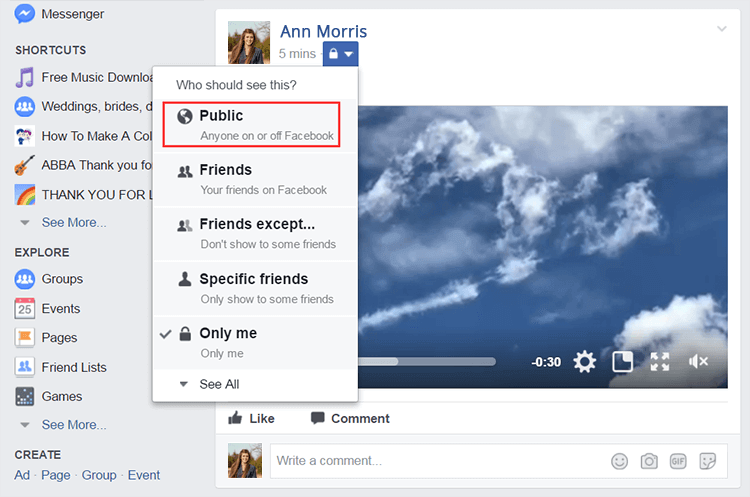Choose Friends as the audience
The height and width of the screenshot is (497, 750).
(x=255, y=179)
